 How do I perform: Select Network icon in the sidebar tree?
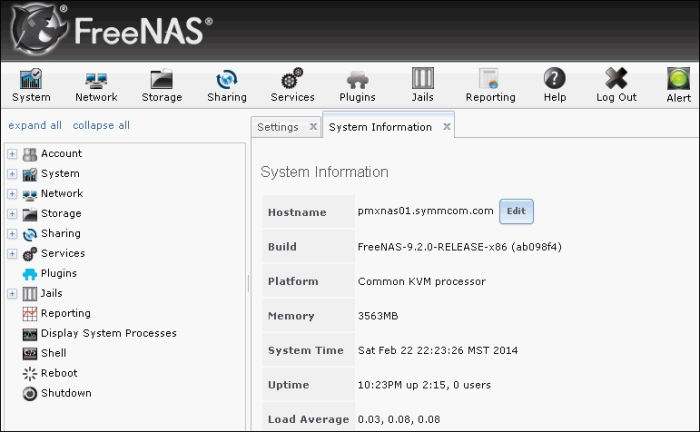tap(30, 195)
